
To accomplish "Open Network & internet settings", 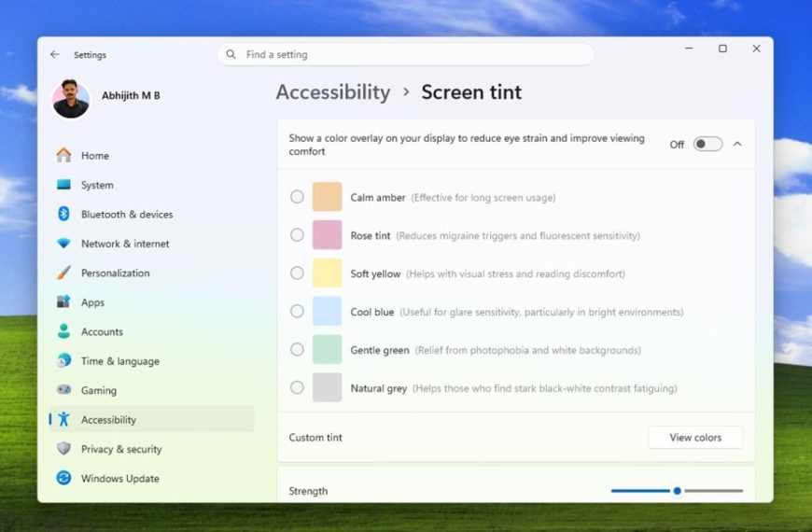I will pyautogui.click(x=151, y=244).
